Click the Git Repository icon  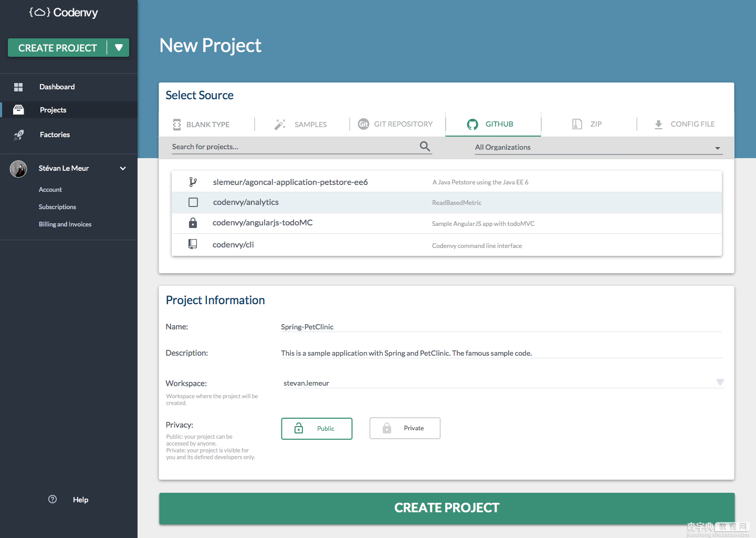(363, 124)
